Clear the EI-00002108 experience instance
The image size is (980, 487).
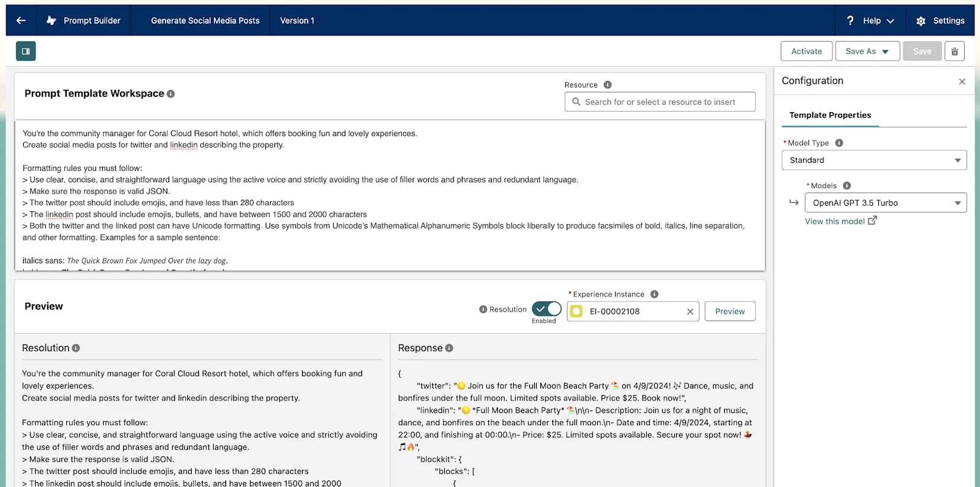(690, 311)
